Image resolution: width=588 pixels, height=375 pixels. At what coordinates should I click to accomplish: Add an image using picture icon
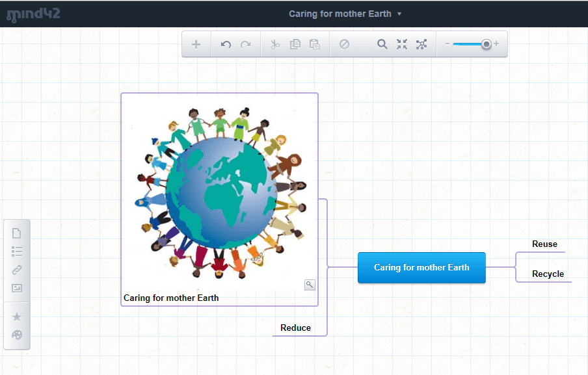17,288
